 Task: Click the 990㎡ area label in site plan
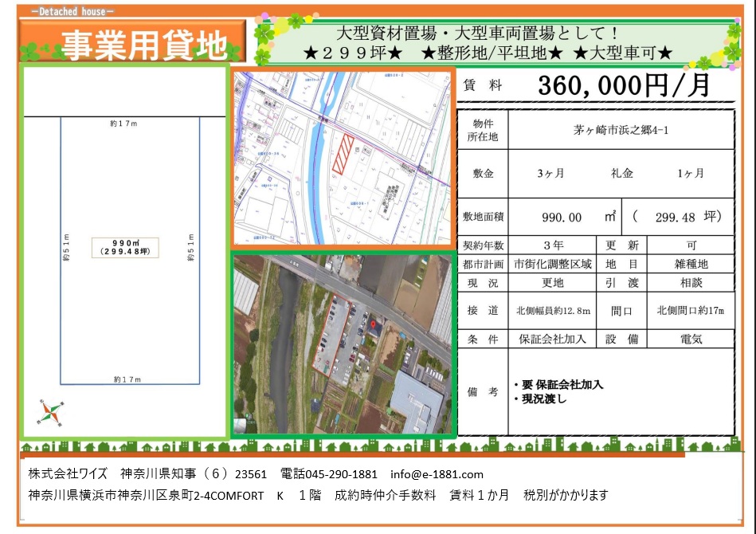(126, 246)
